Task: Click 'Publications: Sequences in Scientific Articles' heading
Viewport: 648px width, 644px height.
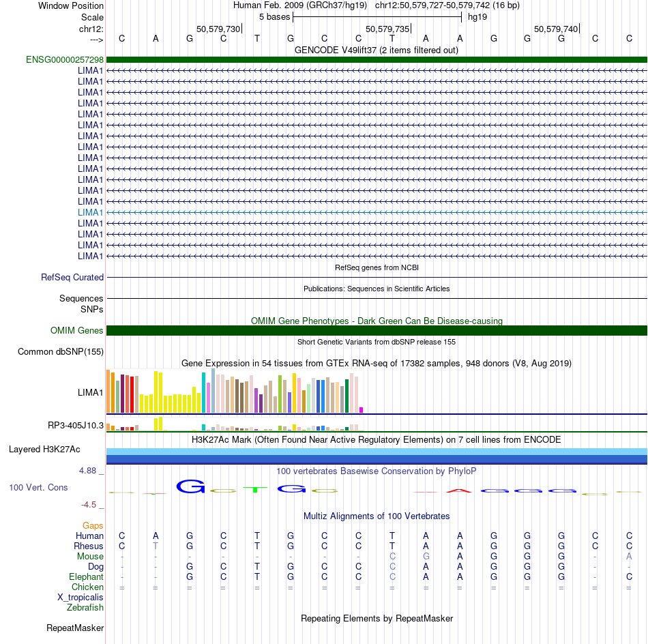Action: (x=377, y=289)
